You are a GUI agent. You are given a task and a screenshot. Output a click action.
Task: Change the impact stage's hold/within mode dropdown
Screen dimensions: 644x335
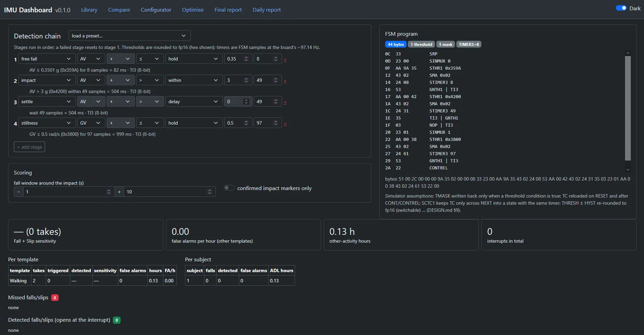tap(194, 80)
